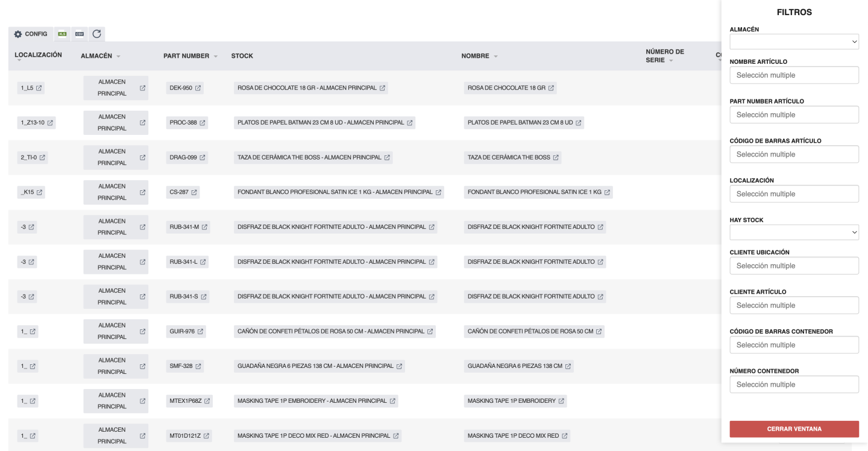Open link icon for TAZA DE CERÁMICA THE BOSS name
868x451 pixels.
tap(556, 158)
